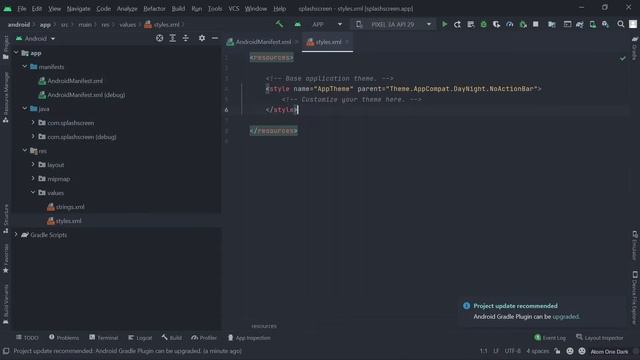Expand the com.splashscreen package
The width and height of the screenshot is (640, 360).
[33, 122]
